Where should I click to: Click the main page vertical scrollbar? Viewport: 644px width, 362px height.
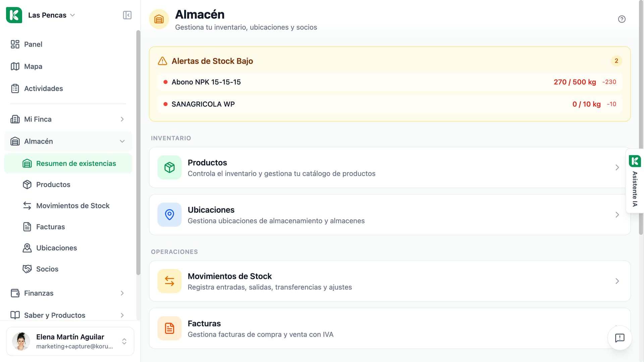(641, 117)
